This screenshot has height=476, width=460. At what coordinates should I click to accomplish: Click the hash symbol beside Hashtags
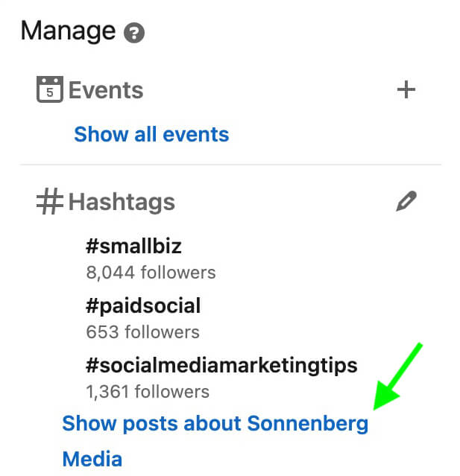pos(49,203)
